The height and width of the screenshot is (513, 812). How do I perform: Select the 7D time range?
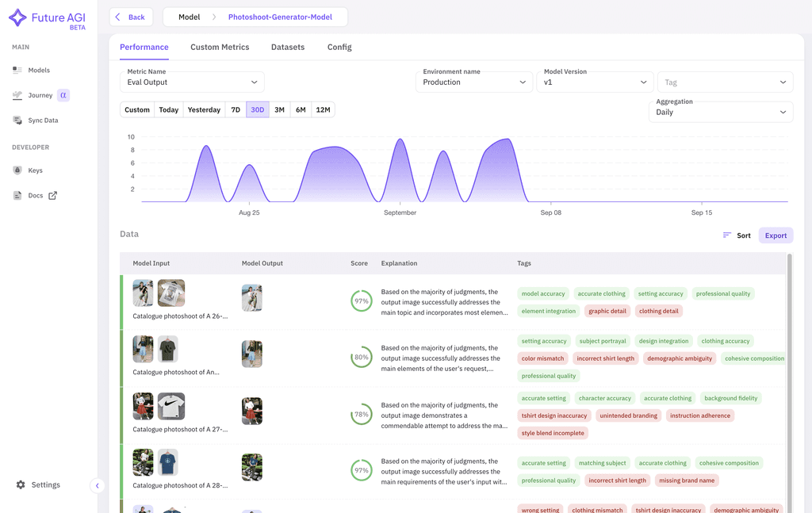tap(235, 109)
